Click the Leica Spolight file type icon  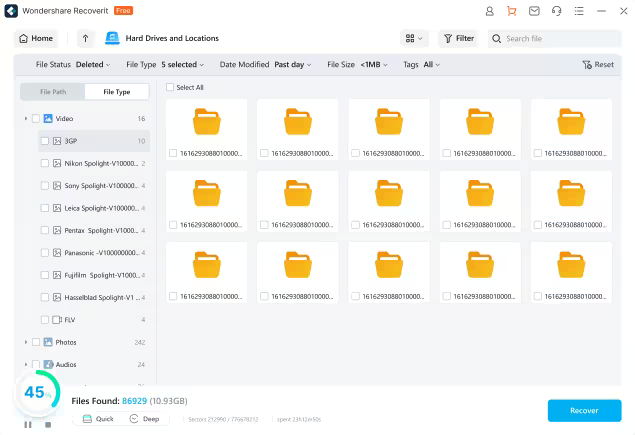[x=57, y=208]
